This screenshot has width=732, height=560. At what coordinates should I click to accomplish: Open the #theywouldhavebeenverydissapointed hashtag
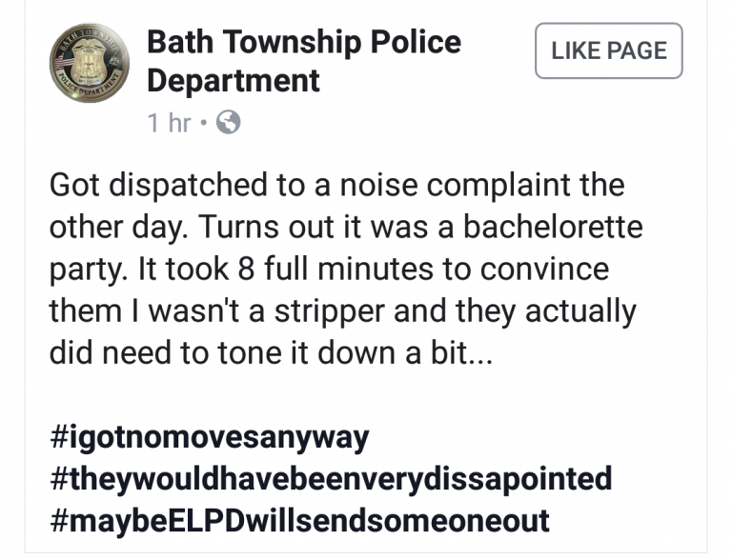[x=331, y=479]
